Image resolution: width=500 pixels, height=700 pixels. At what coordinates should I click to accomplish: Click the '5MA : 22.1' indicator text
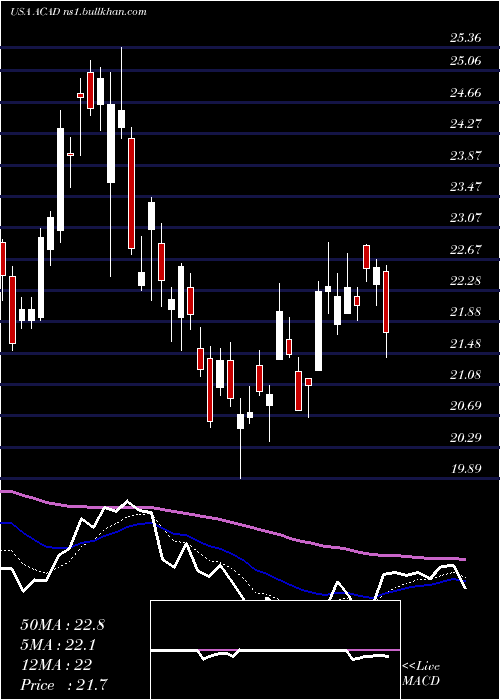pos(58,645)
